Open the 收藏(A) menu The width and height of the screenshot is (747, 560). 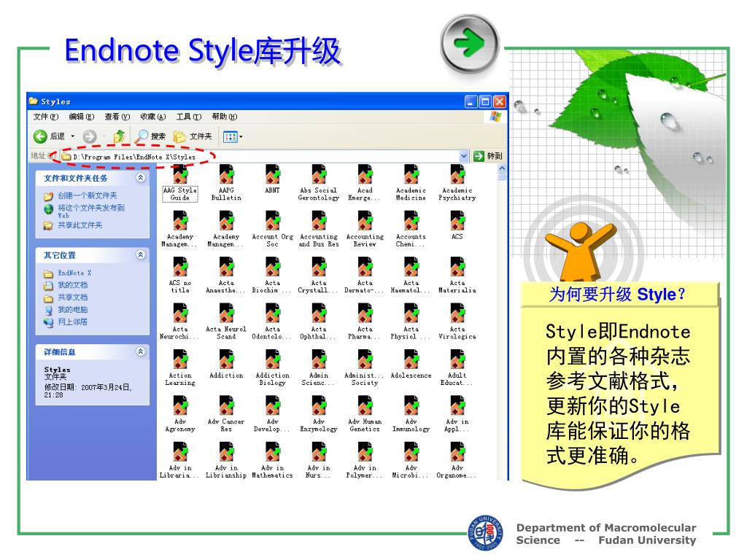153,117
